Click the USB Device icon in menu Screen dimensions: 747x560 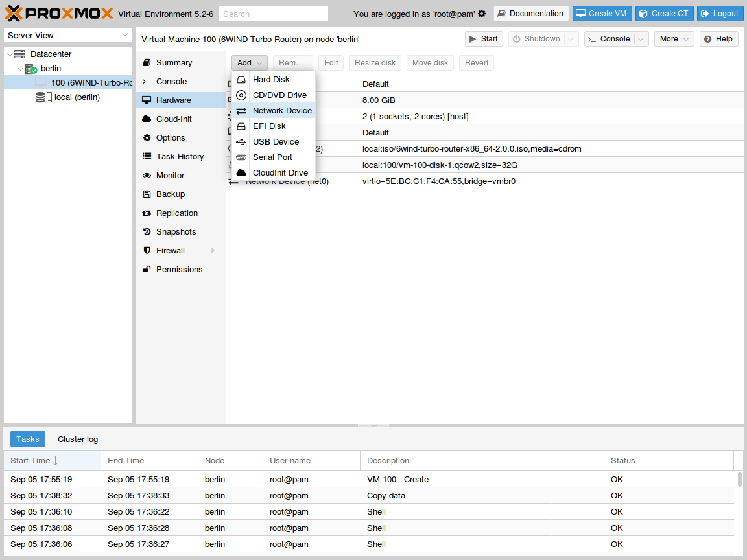tap(241, 142)
